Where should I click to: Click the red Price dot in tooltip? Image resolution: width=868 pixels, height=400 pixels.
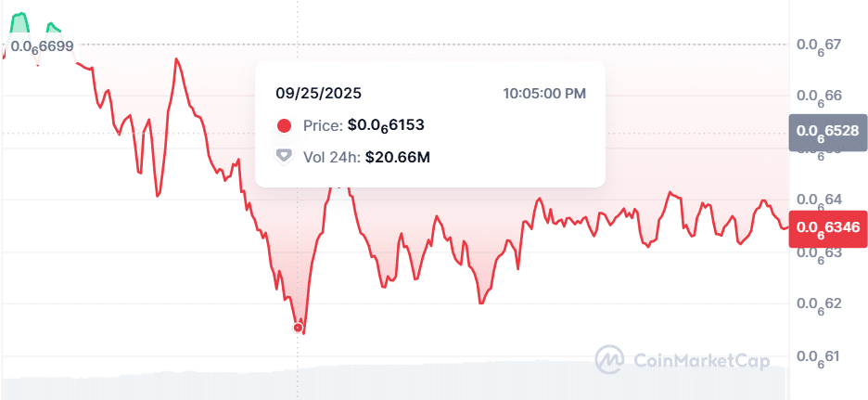pyautogui.click(x=285, y=125)
